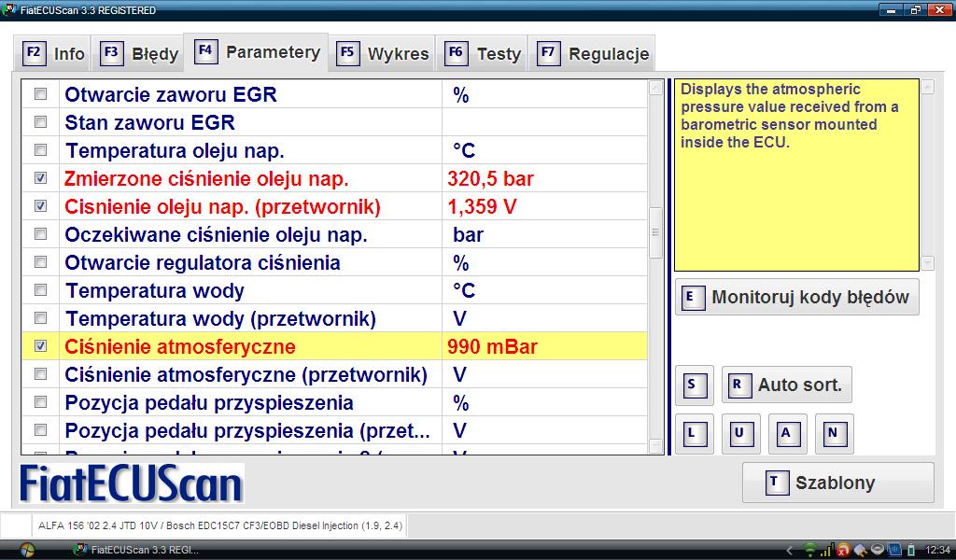The height and width of the screenshot is (560, 956).
Task: Show hidden tray icons arrow
Action: pyautogui.click(x=791, y=550)
